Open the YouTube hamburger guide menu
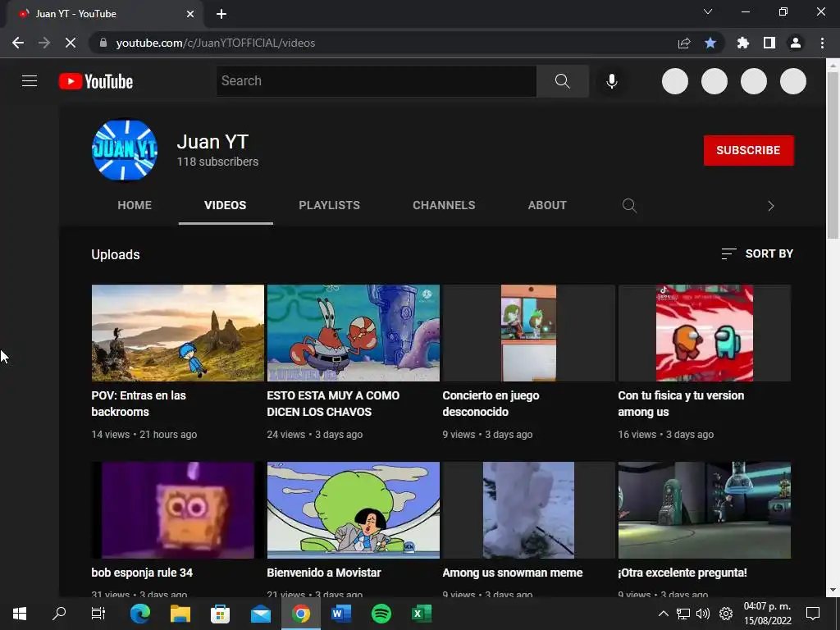 (x=30, y=81)
